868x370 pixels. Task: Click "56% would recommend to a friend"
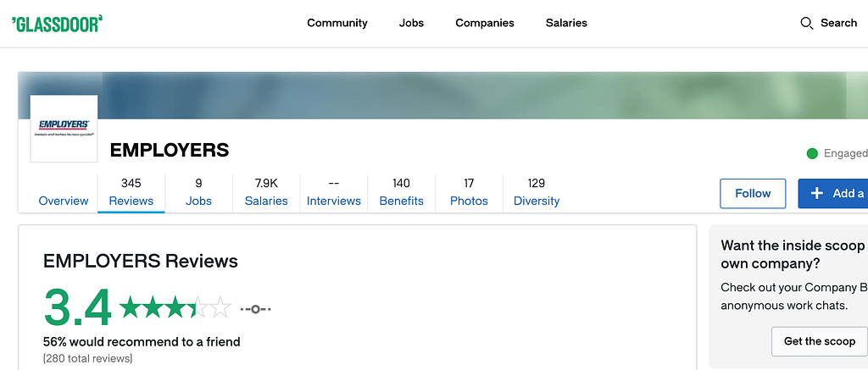click(142, 342)
